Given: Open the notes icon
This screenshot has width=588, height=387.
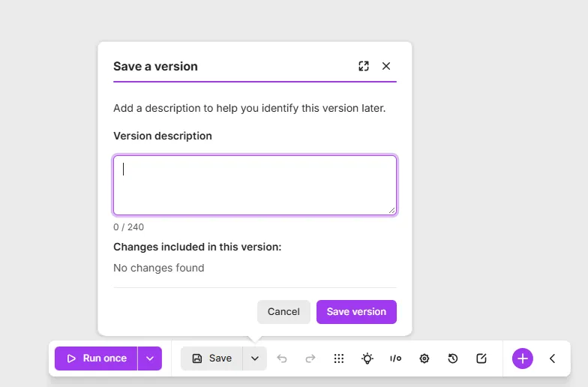Looking at the screenshot, I should [481, 358].
